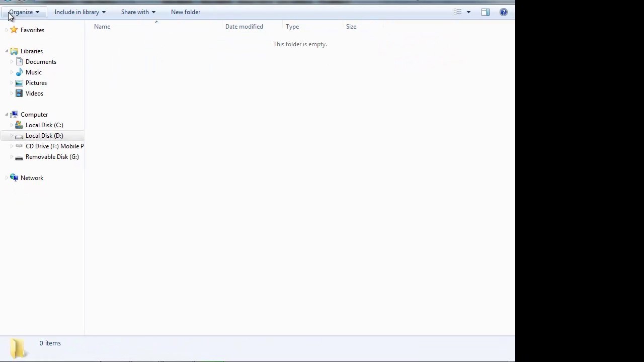Screen dimensions: 644x362
Task: Click the Computer icon
Action: (x=14, y=115)
